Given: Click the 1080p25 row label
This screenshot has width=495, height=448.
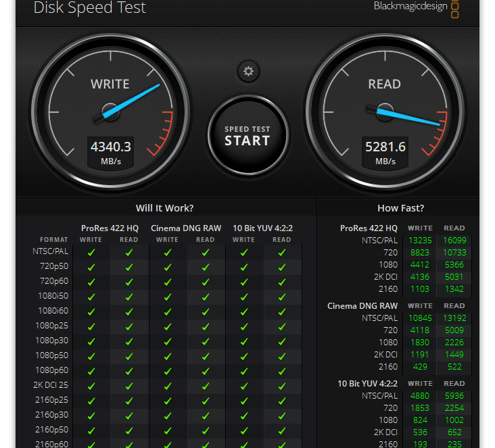Looking at the screenshot, I should [52, 326].
